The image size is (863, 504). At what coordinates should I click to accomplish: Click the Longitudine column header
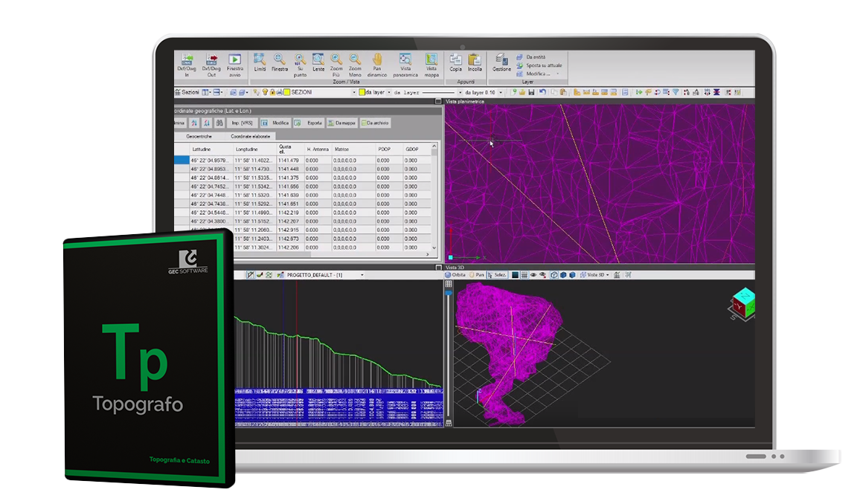click(255, 149)
